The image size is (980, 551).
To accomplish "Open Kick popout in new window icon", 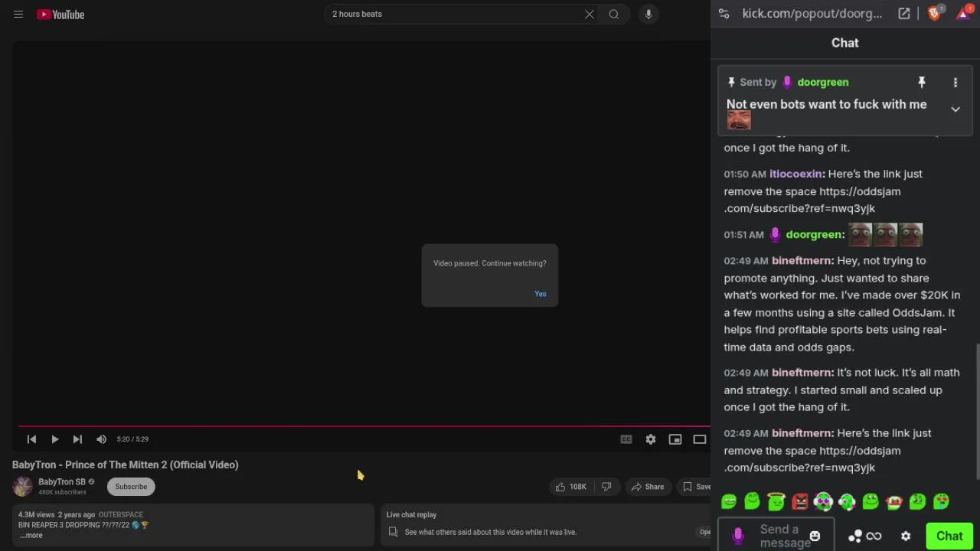I will click(x=904, y=14).
